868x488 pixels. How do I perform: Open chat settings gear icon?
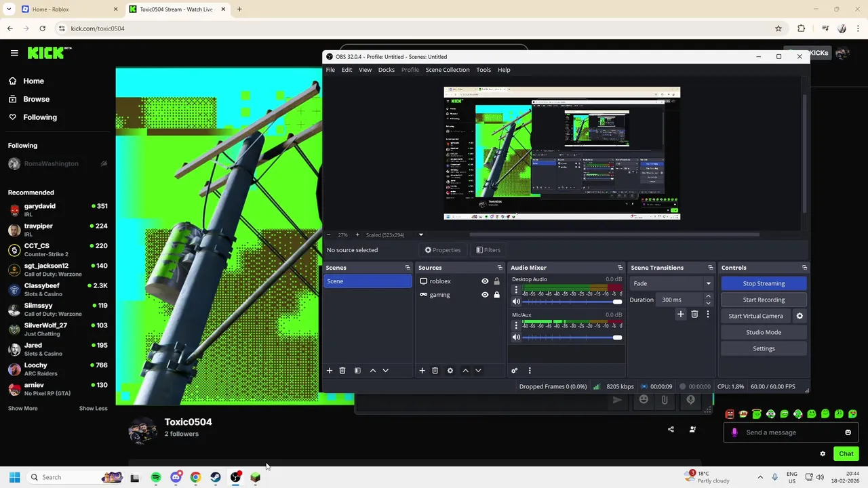click(823, 454)
